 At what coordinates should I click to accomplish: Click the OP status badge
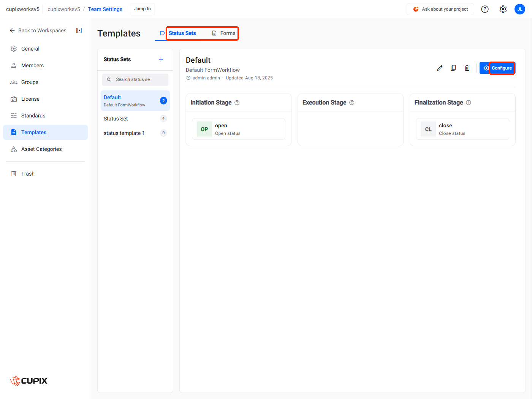tap(204, 129)
